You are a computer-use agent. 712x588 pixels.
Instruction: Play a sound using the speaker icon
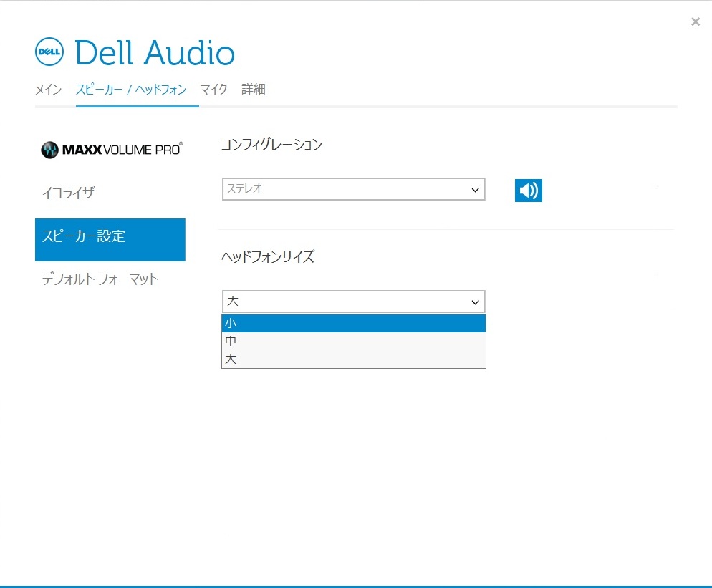click(x=528, y=190)
